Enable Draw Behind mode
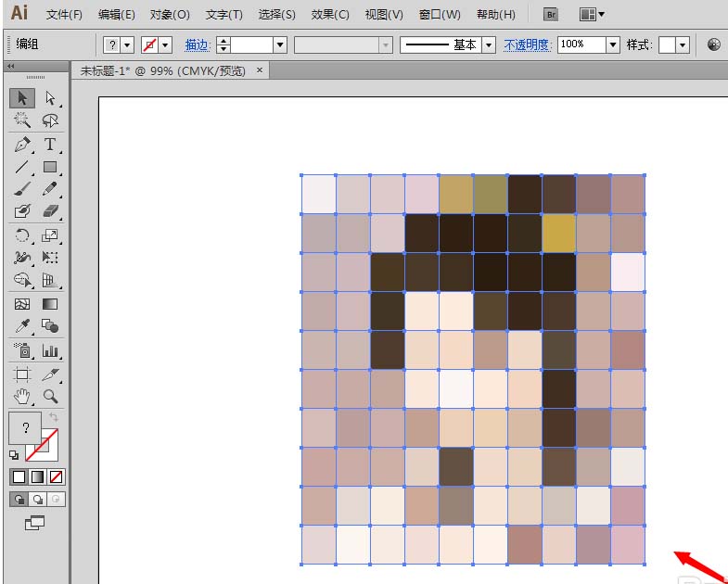The height and width of the screenshot is (584, 728). 38,499
